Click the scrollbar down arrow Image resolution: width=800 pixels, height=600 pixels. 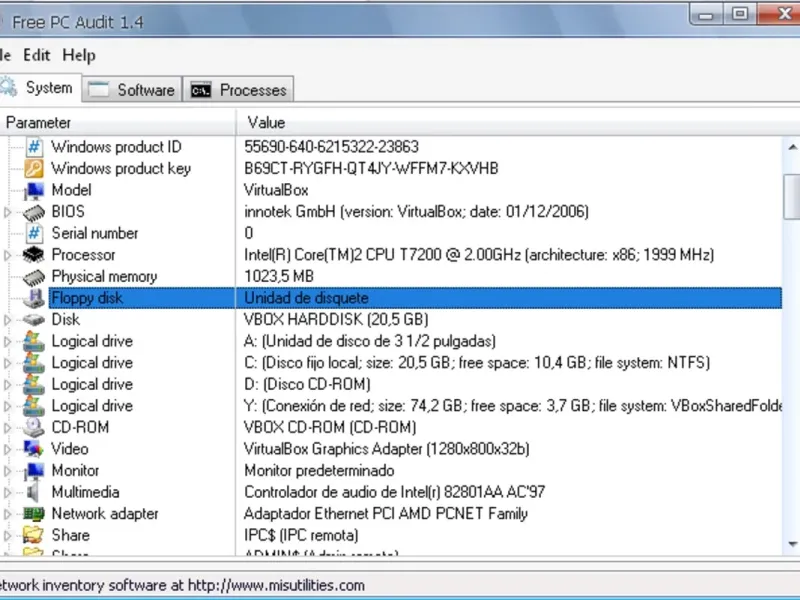[792, 544]
